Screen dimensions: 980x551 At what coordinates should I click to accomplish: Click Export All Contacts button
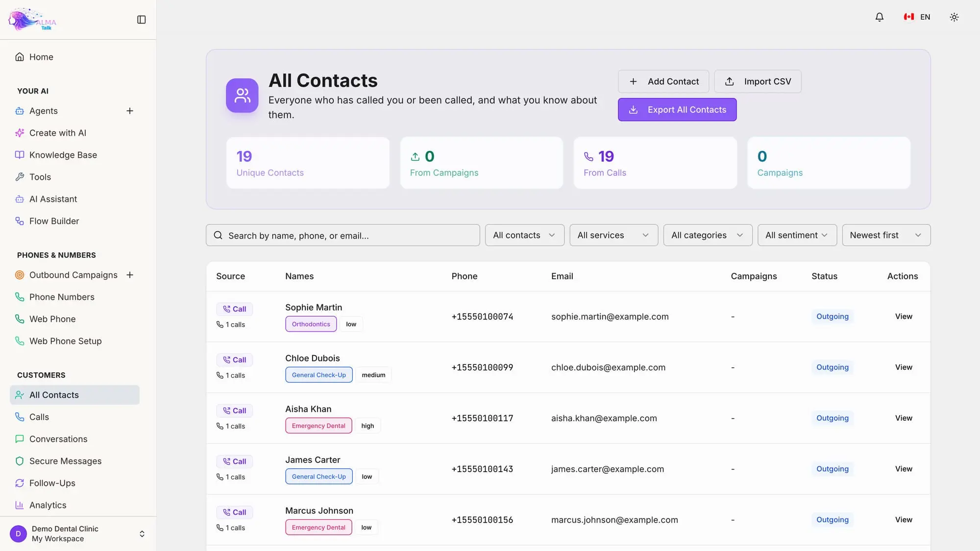point(677,110)
